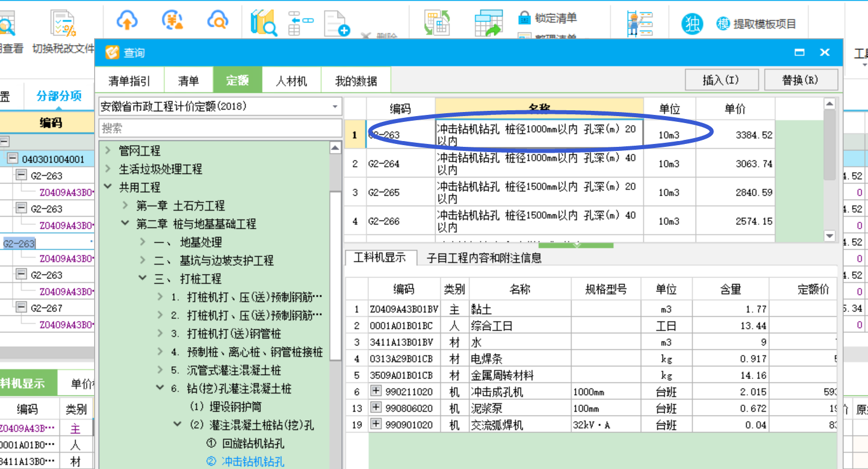Select the G2-264 quota row

click(x=560, y=164)
